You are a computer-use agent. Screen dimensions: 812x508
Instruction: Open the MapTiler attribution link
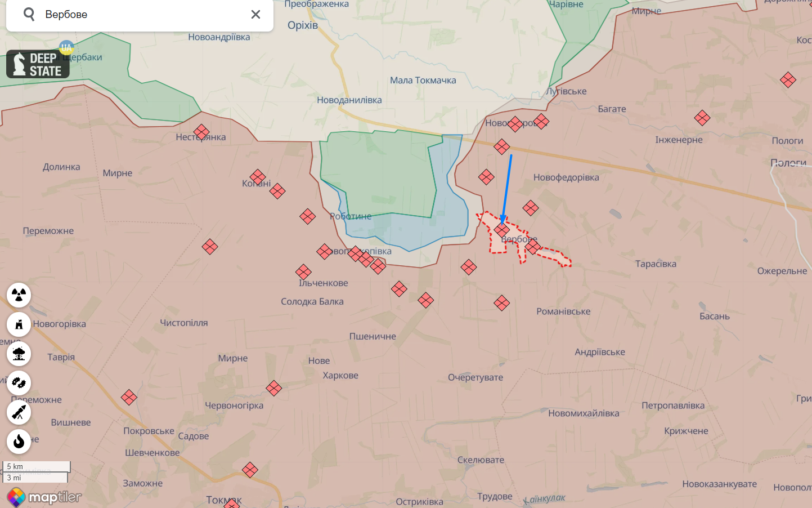[x=44, y=497]
